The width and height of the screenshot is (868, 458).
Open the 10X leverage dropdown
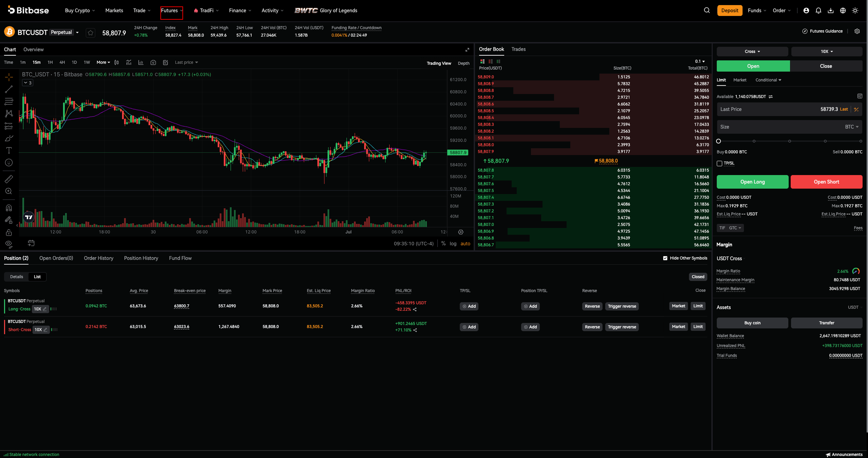pyautogui.click(x=827, y=52)
